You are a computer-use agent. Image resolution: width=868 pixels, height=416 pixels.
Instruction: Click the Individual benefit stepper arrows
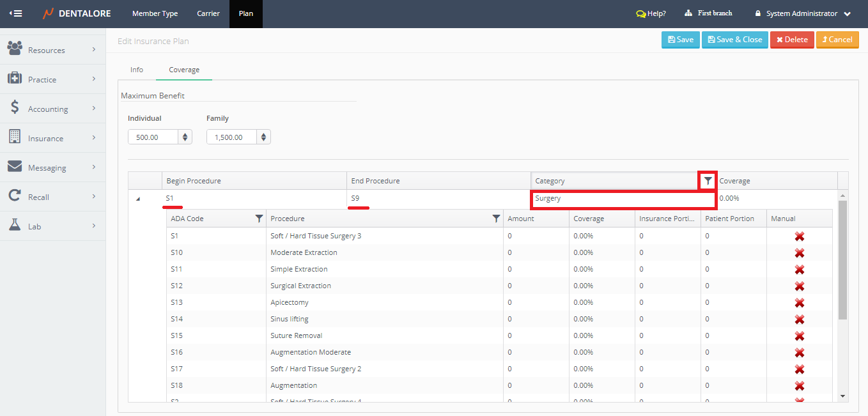185,137
